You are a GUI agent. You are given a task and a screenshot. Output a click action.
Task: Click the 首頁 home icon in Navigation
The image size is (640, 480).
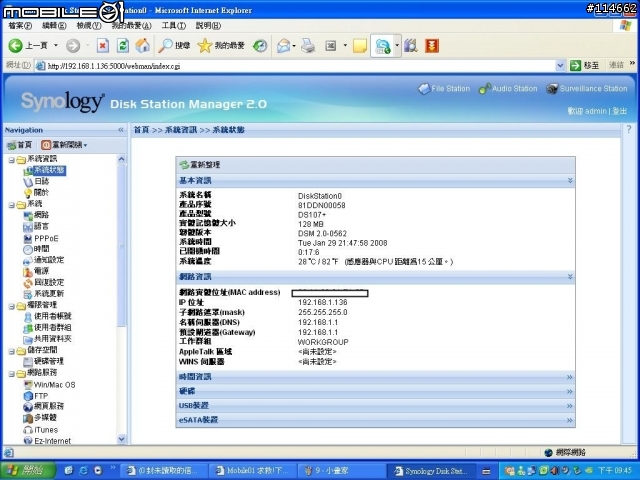coord(12,145)
